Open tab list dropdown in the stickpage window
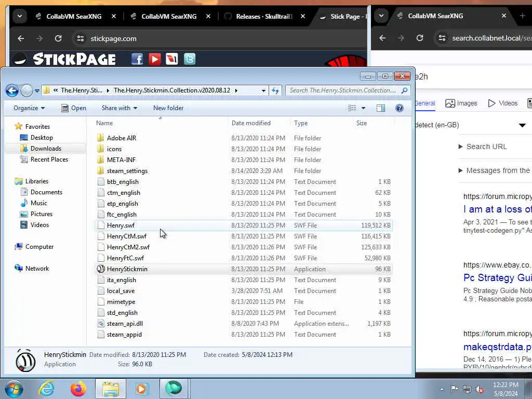Viewport: 532px width, 399px height. tap(20, 16)
